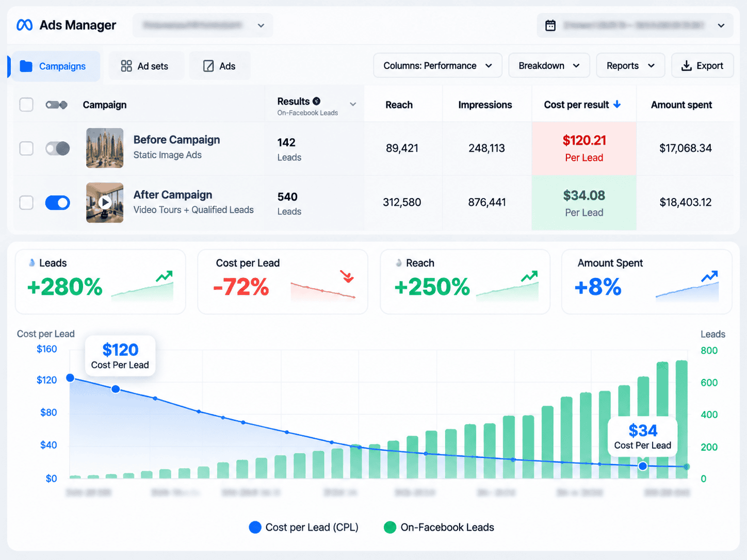Switch to the Ads tab

220,66
